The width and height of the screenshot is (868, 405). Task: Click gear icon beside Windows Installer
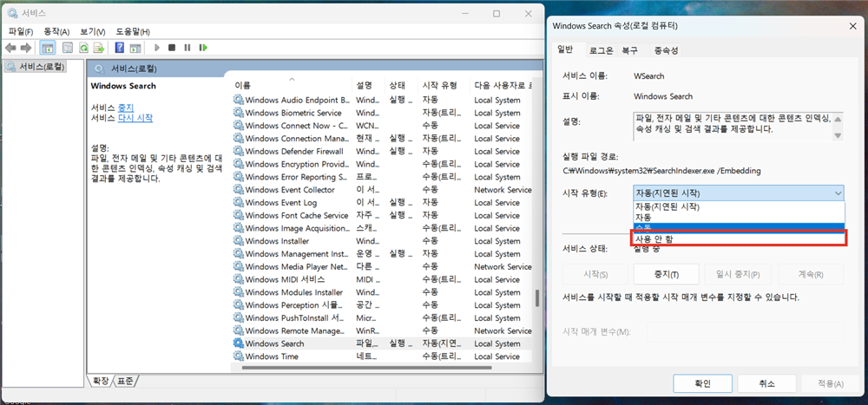pyautogui.click(x=238, y=241)
